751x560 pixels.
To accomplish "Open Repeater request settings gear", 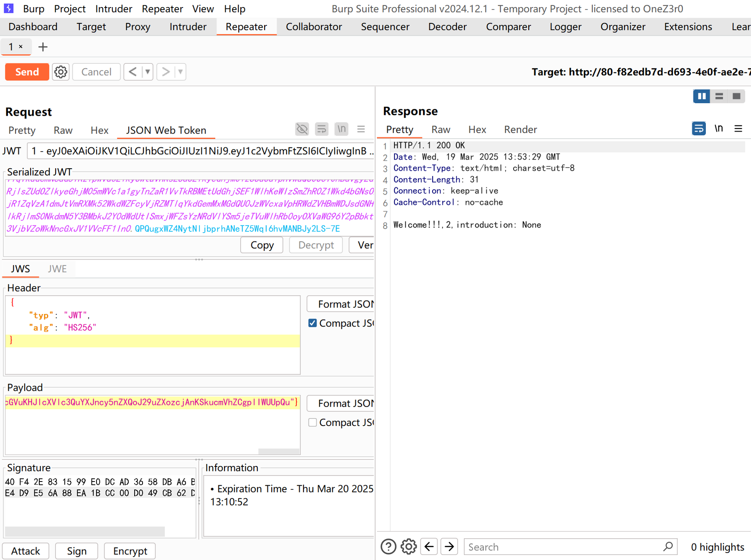I will pyautogui.click(x=61, y=72).
